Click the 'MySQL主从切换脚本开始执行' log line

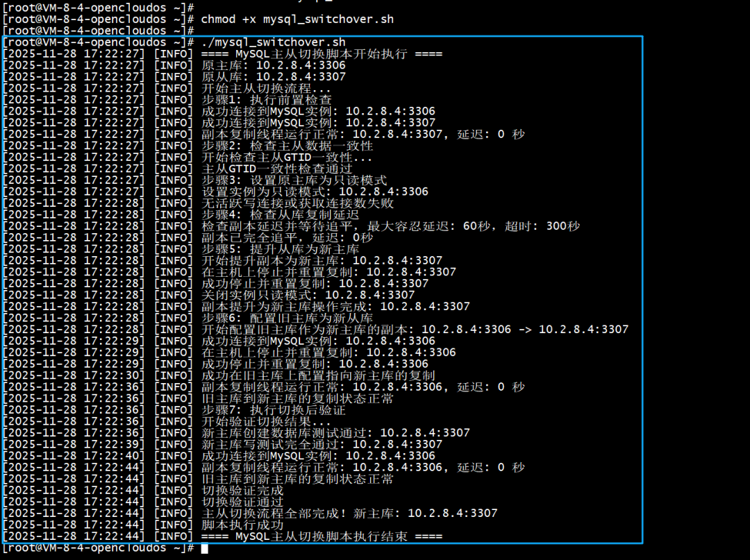[x=222, y=53]
